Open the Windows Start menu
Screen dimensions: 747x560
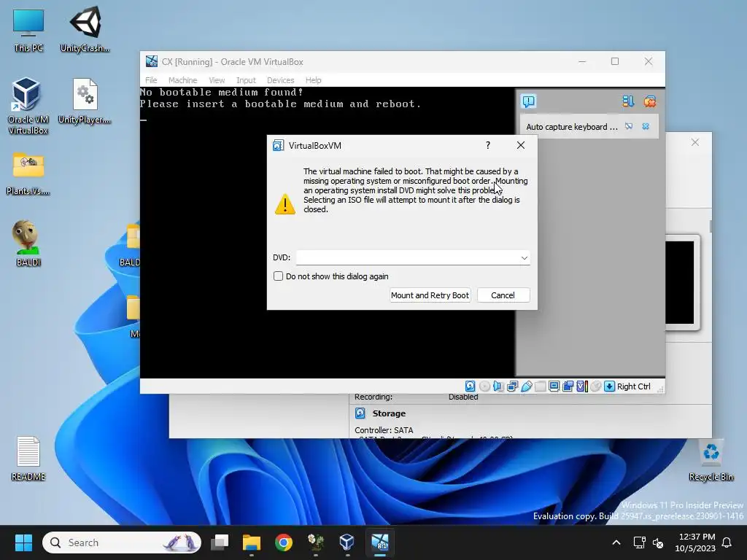click(23, 542)
